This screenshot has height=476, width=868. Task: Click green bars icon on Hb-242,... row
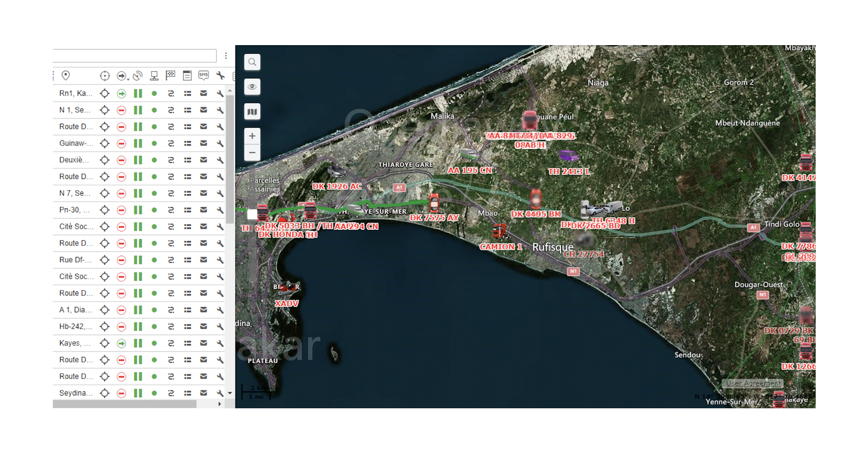pos(138,326)
